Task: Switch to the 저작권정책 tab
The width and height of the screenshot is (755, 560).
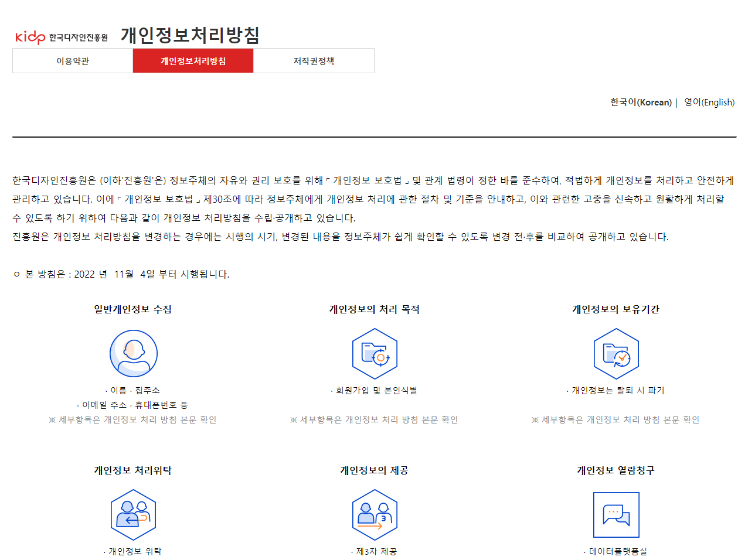Action: pos(314,61)
